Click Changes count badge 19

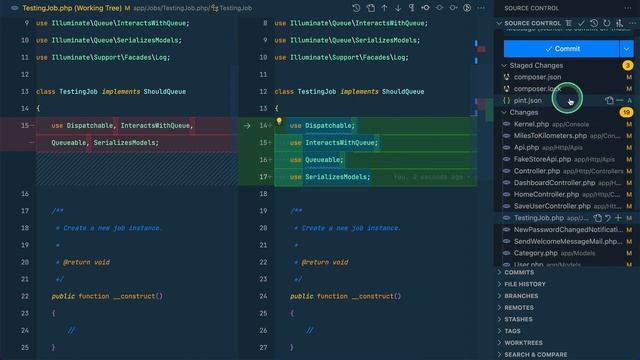pos(627,112)
